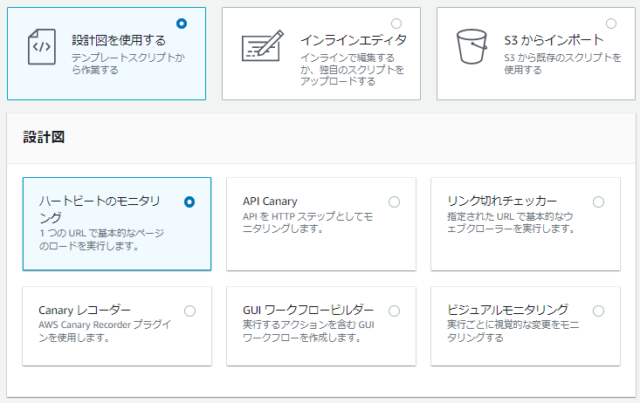Click the S3 bucket icon
The image size is (640, 403).
471,47
